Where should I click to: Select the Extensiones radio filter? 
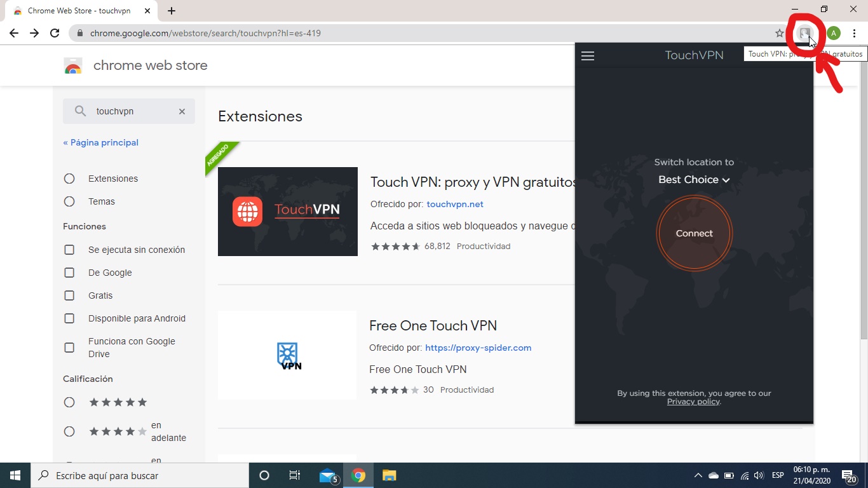pyautogui.click(x=69, y=179)
